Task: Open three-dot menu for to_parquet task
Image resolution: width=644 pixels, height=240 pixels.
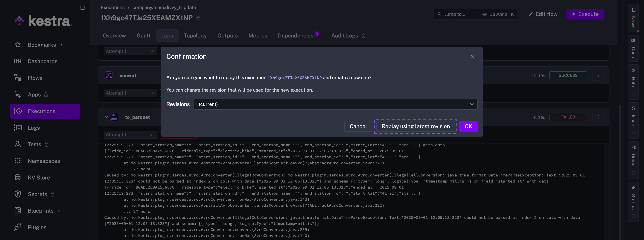Action: point(598,117)
